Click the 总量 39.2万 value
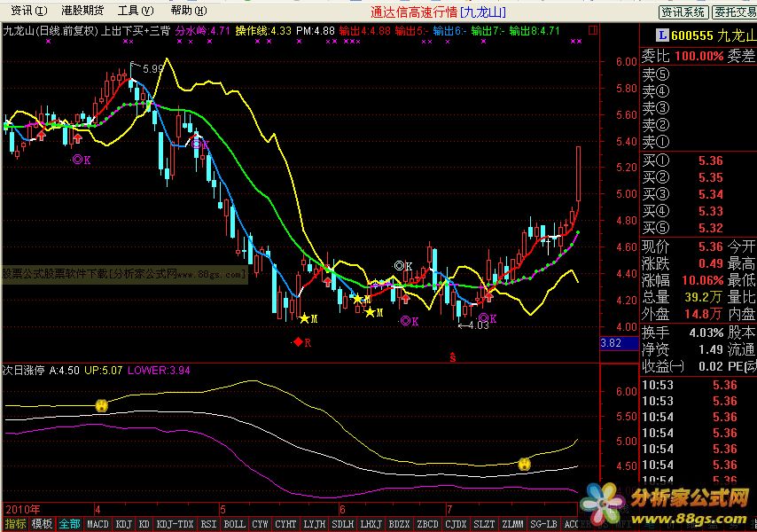The width and height of the screenshot is (757, 532). pyautogui.click(x=704, y=297)
